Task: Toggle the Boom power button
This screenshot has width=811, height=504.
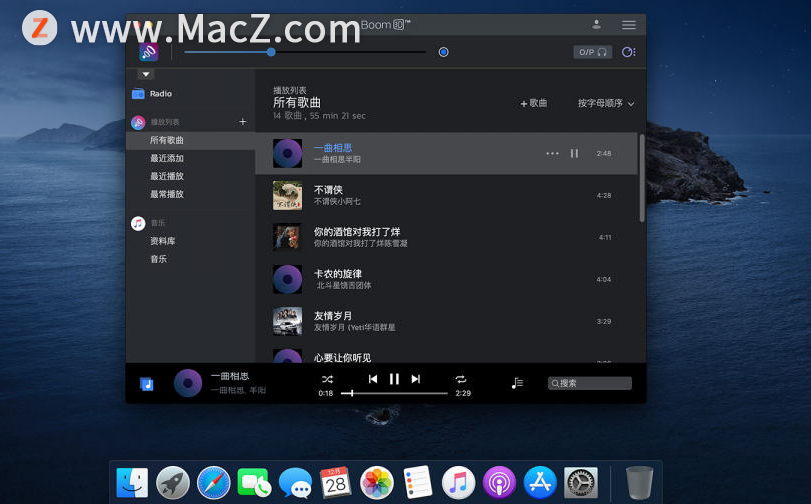Action: click(443, 52)
